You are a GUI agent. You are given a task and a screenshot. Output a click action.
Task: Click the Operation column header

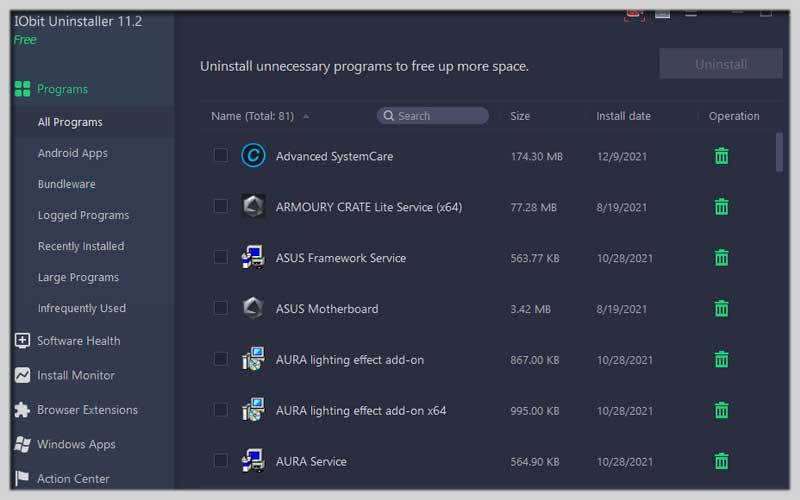pyautogui.click(x=734, y=116)
